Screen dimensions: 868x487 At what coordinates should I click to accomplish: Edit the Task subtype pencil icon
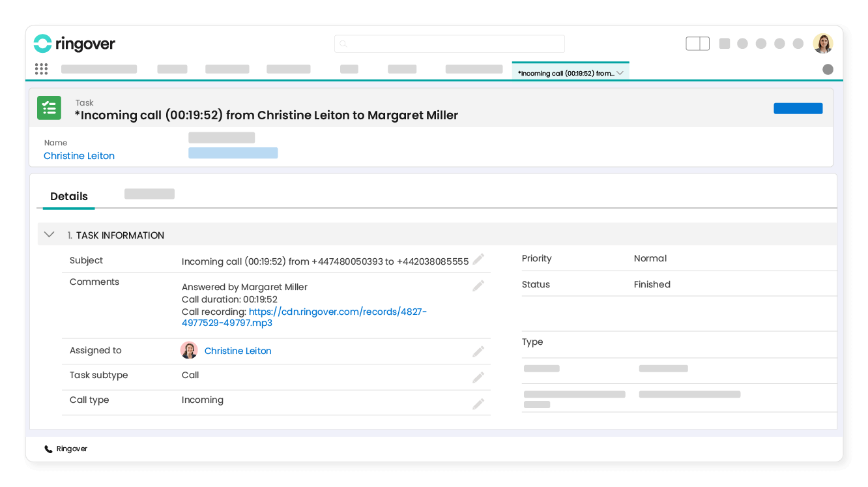tap(478, 377)
